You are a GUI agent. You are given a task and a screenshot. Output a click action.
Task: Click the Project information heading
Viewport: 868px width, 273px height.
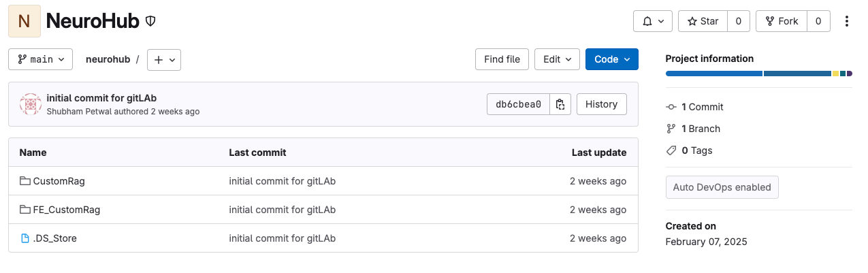point(710,59)
